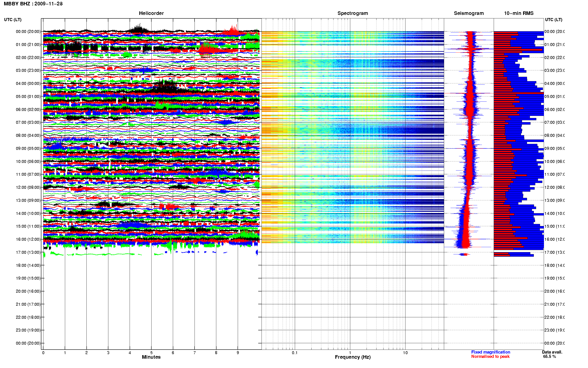Click the '13:00 (09:00)' left time label
Viewport: 588px width, 368px height.
28,201
